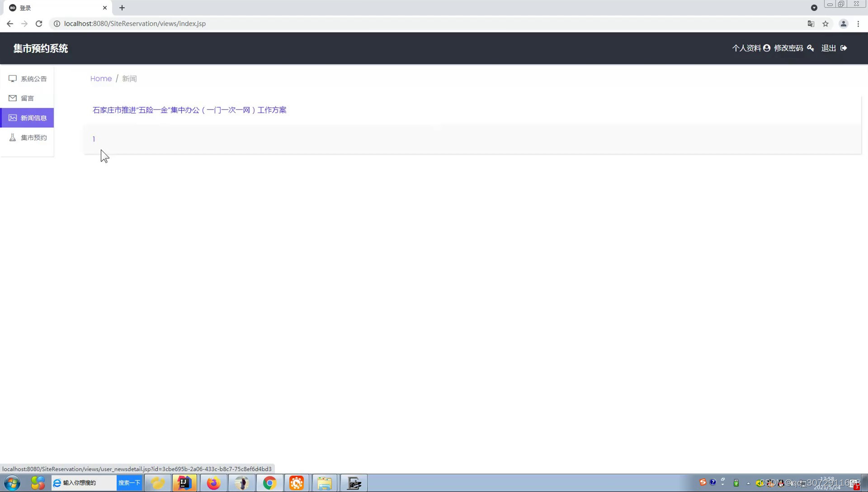Show hidden system tray icons arrow
The height and width of the screenshot is (492, 868).
pos(748,483)
